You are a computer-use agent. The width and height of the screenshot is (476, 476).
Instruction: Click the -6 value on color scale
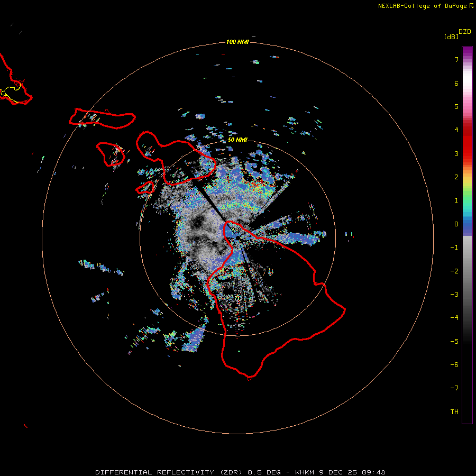click(x=454, y=365)
